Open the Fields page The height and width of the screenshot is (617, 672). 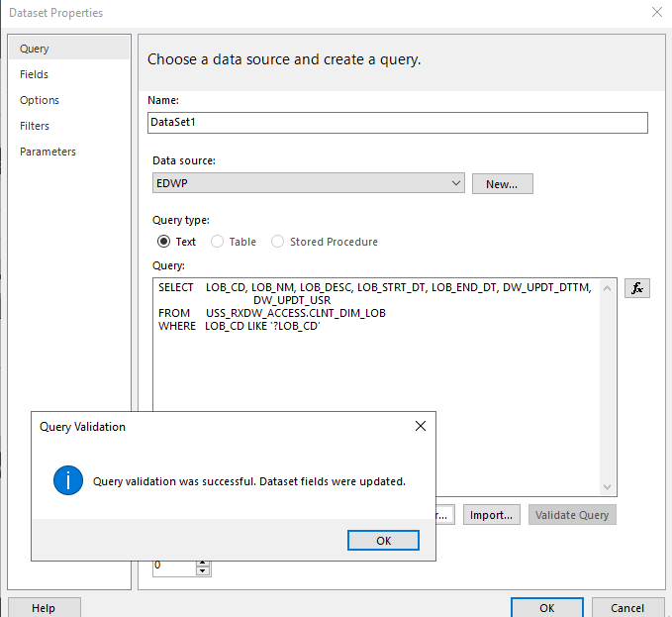34,74
